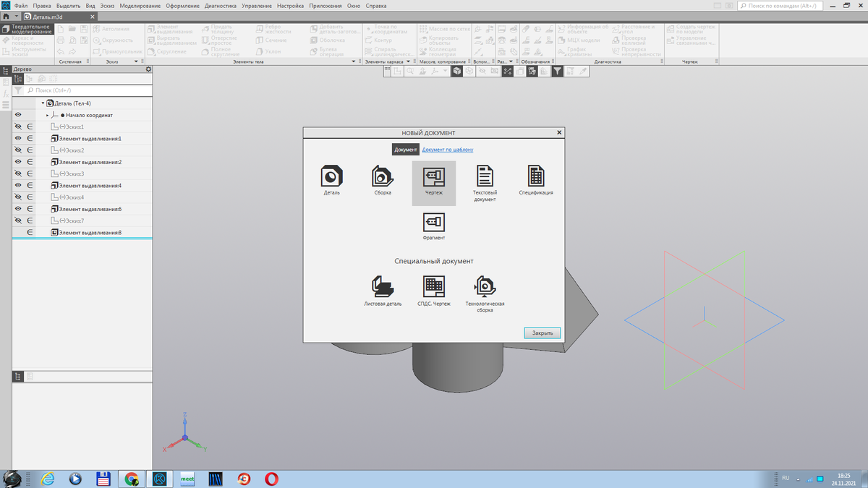Screen dimensions: 868x488
Task: Open the model tree sidebar icon
Action: click(x=6, y=70)
